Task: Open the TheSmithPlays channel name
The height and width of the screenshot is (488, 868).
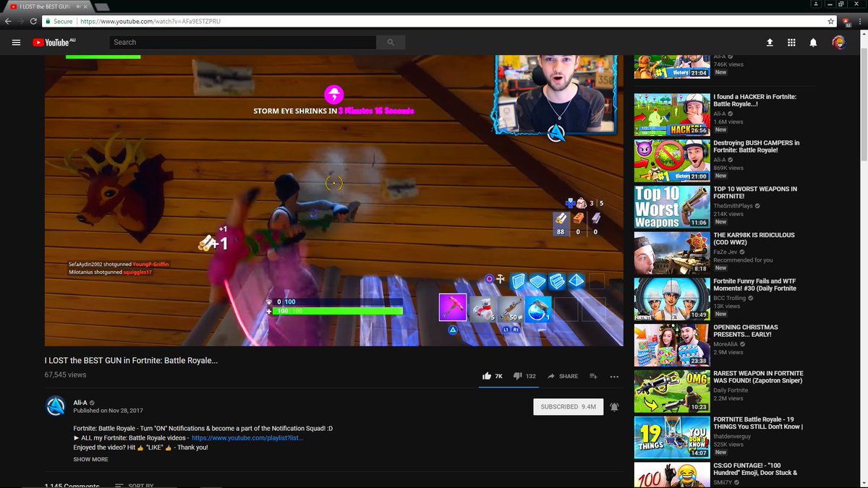Action: pyautogui.click(x=733, y=205)
